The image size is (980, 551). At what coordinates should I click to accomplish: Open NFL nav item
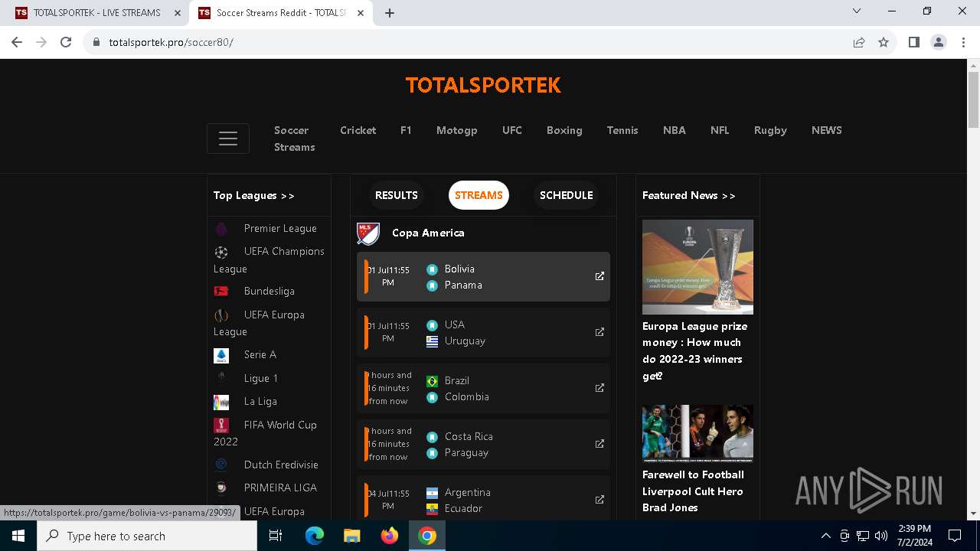[720, 130]
